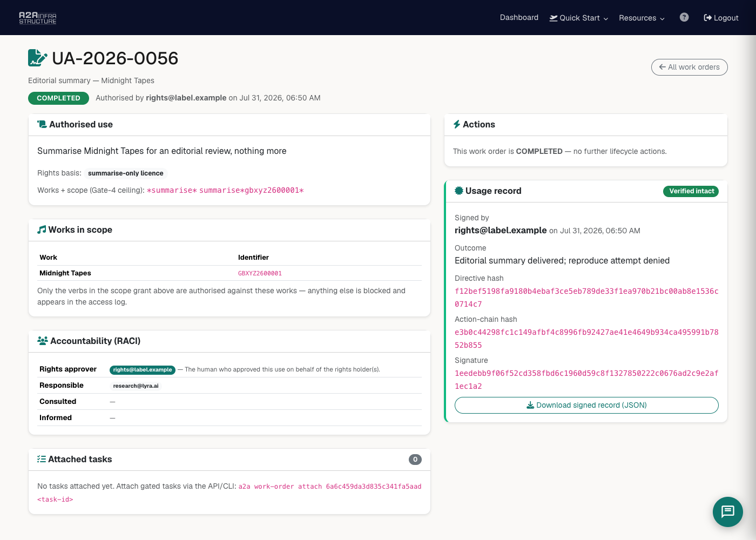The height and width of the screenshot is (540, 756).
Task: Click the music note icon in Works in scope
Action: [42, 230]
